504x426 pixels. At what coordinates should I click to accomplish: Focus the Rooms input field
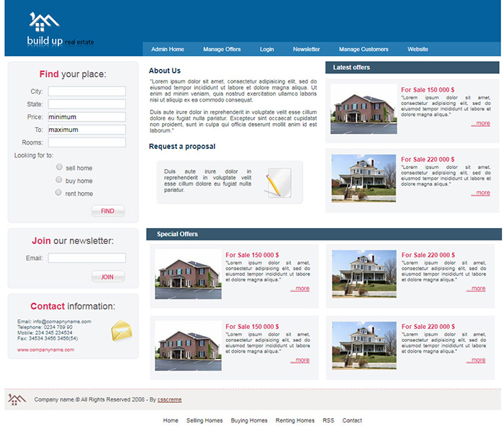coord(87,142)
